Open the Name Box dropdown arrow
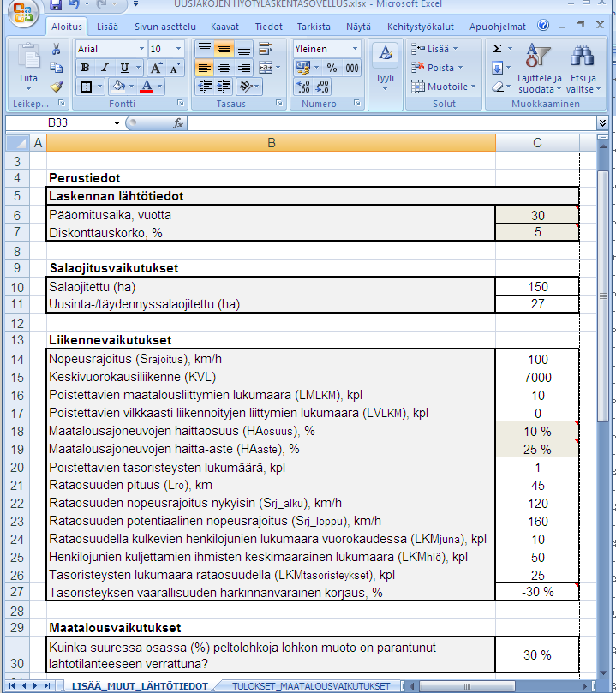 point(117,122)
